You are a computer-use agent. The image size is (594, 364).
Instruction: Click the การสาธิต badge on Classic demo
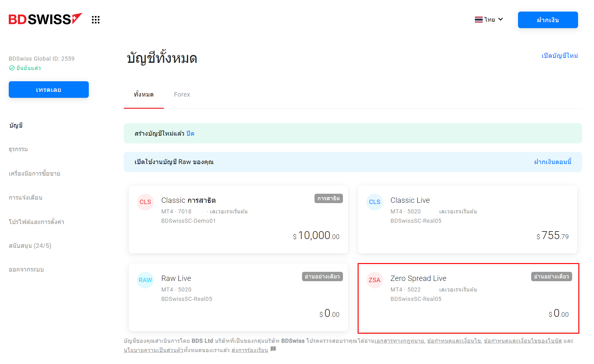pos(329,198)
